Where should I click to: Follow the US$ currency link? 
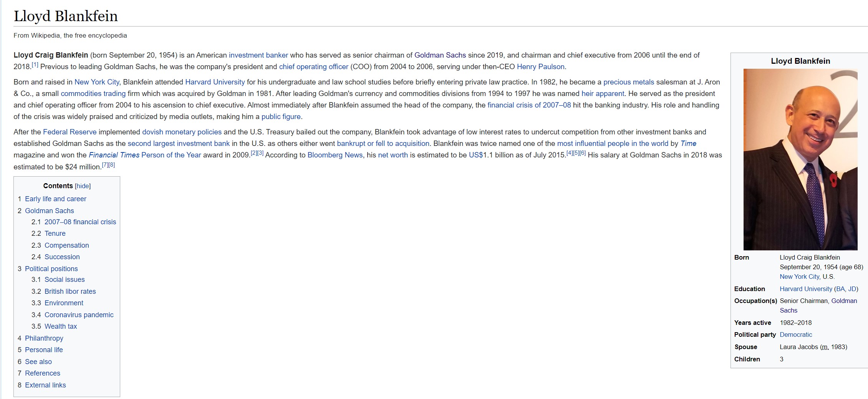[476, 155]
